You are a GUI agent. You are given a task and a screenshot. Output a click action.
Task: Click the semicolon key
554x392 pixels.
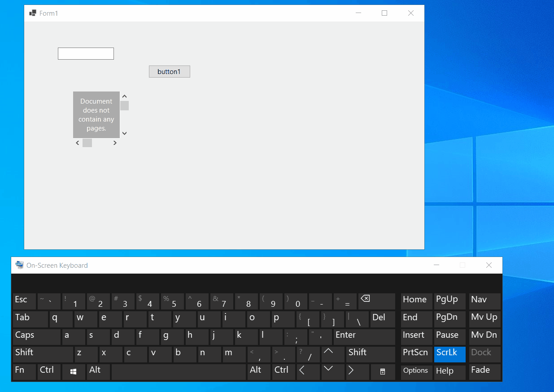(296, 337)
